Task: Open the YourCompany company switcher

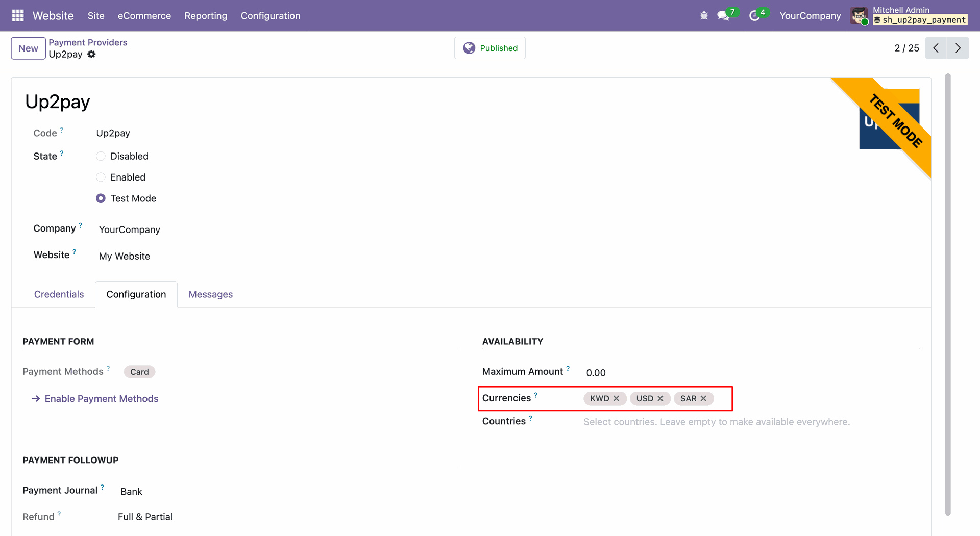Action: pos(810,16)
